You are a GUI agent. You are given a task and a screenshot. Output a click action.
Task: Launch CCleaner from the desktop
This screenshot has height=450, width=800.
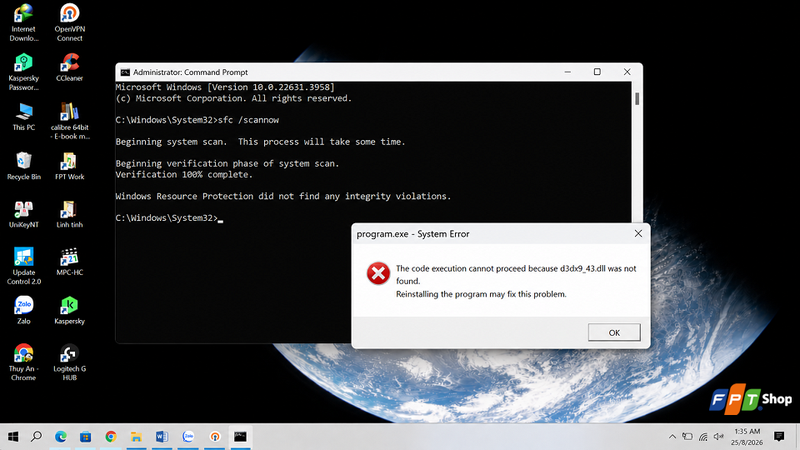[69, 67]
